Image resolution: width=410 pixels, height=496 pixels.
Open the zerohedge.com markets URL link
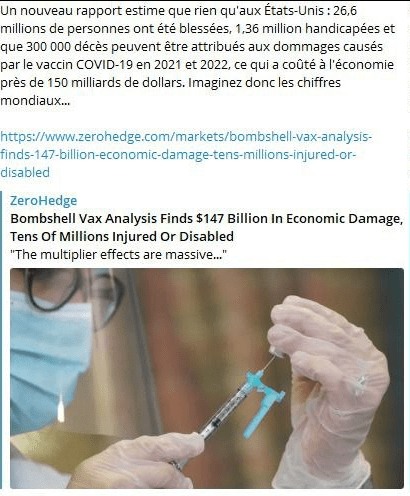tap(186, 154)
